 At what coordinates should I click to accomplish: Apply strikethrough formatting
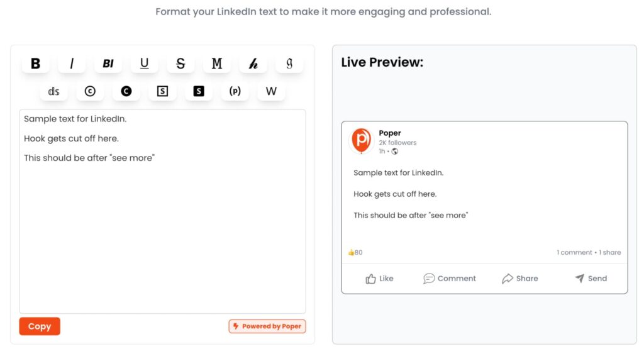point(180,64)
